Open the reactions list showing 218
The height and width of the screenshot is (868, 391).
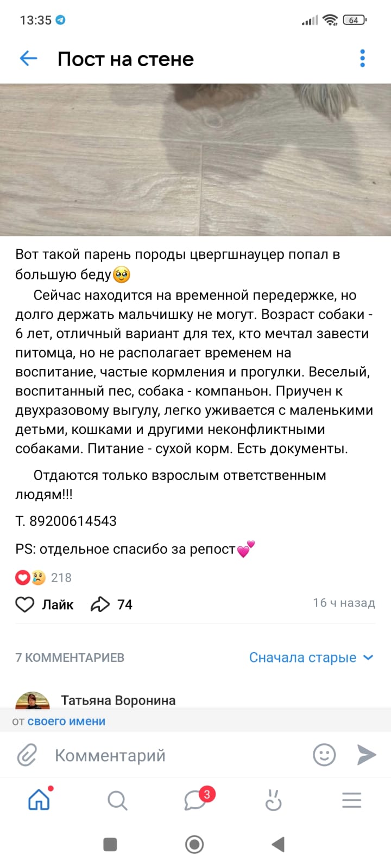[x=43, y=578]
